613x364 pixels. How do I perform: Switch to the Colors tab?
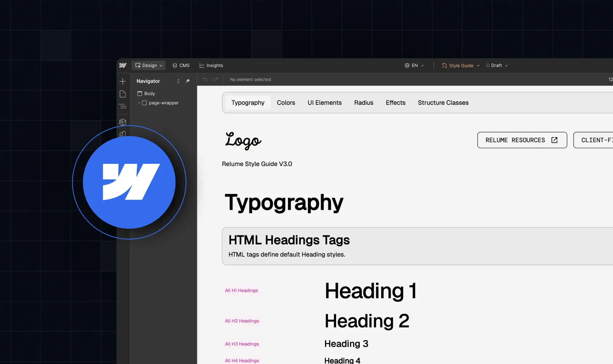pyautogui.click(x=286, y=103)
